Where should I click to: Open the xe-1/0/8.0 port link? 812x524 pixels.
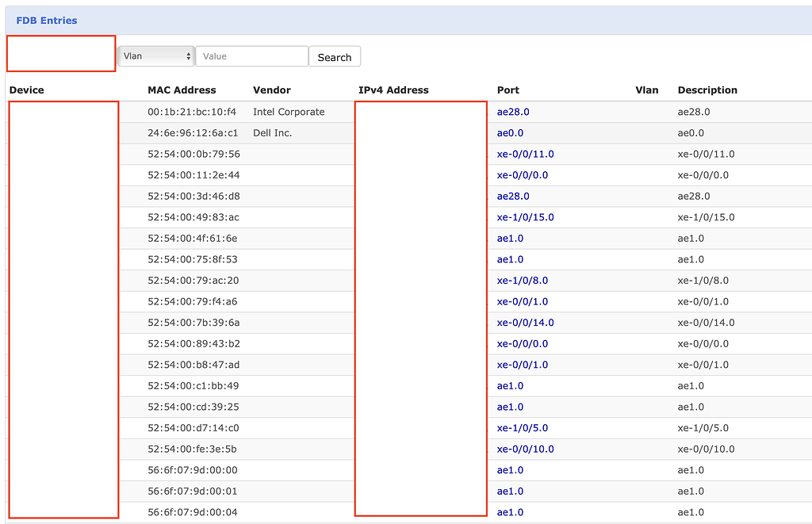click(x=523, y=281)
